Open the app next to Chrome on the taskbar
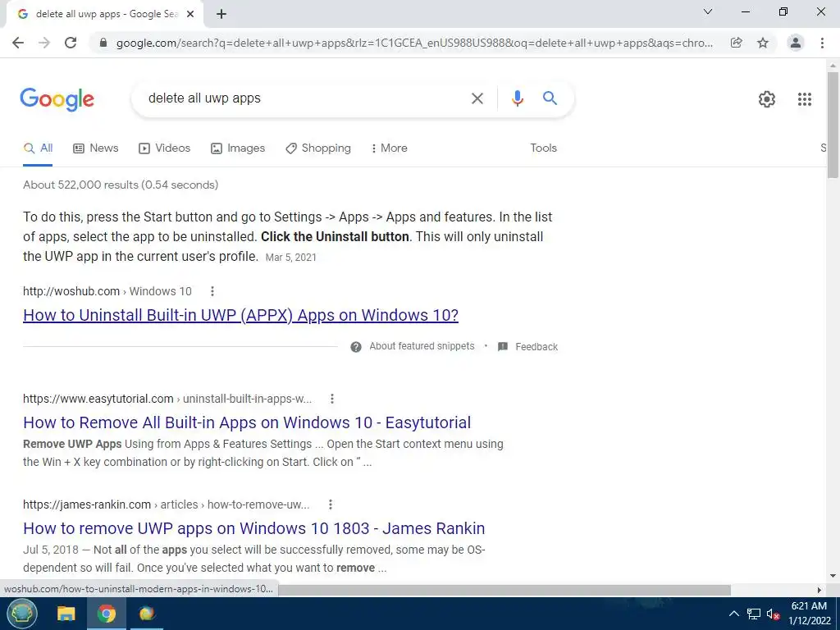This screenshot has height=630, width=840. click(146, 614)
